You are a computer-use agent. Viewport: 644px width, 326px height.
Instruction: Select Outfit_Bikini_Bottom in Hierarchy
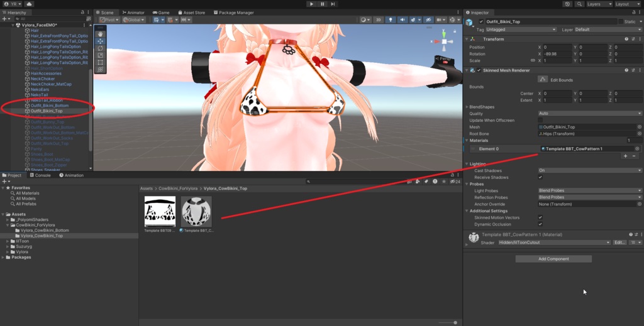point(50,106)
